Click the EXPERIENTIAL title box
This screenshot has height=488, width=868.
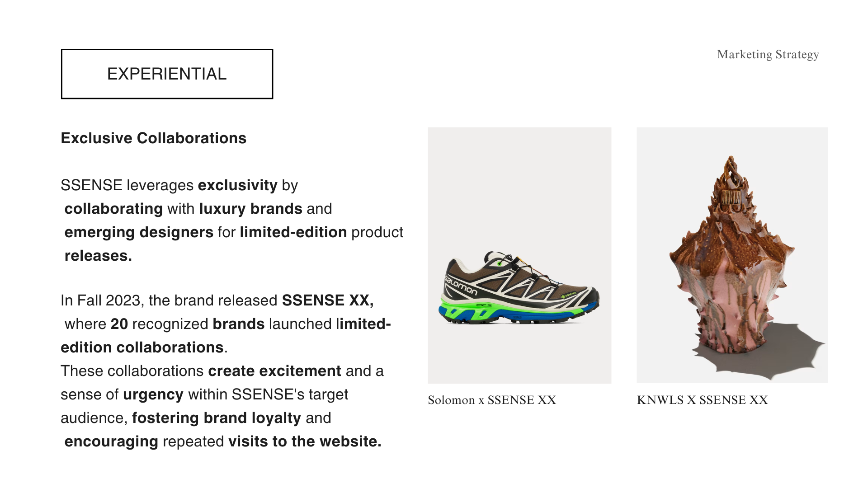point(167,74)
